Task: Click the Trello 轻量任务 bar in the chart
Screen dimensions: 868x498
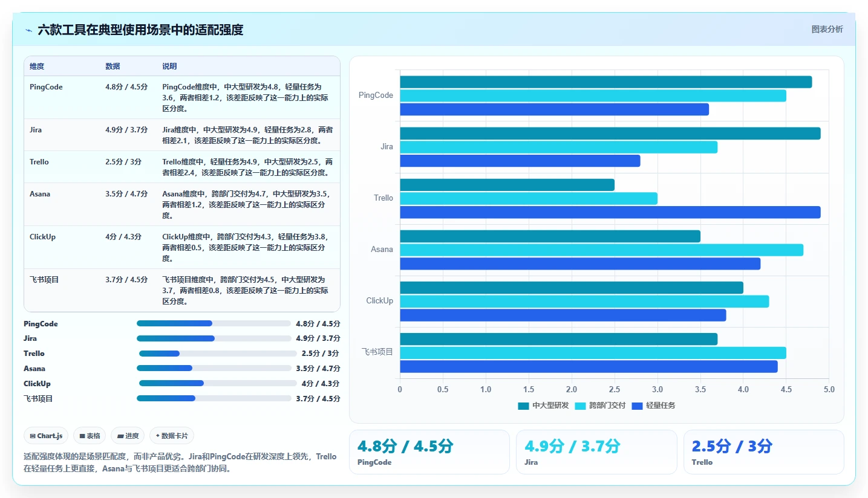Action: (610, 212)
